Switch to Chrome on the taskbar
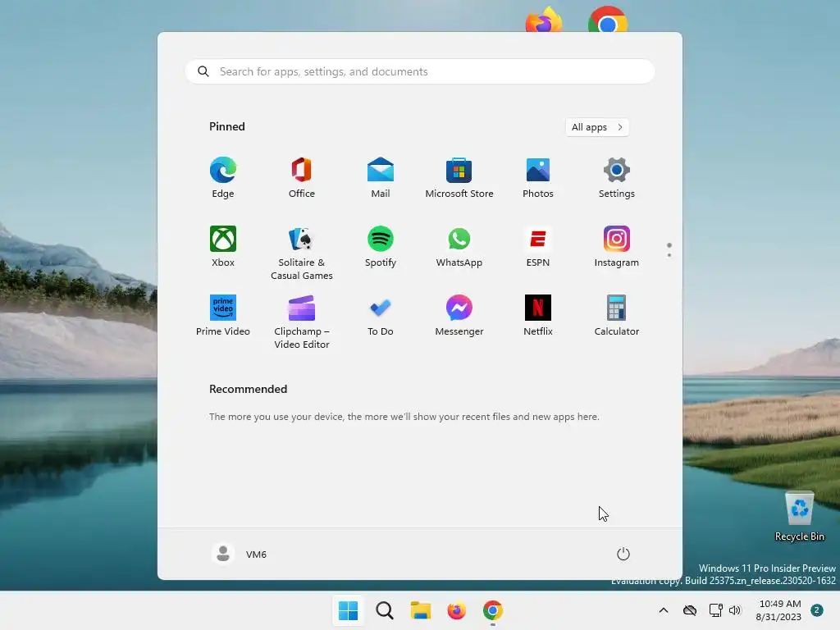Viewport: 840px width, 630px height. coord(493,610)
